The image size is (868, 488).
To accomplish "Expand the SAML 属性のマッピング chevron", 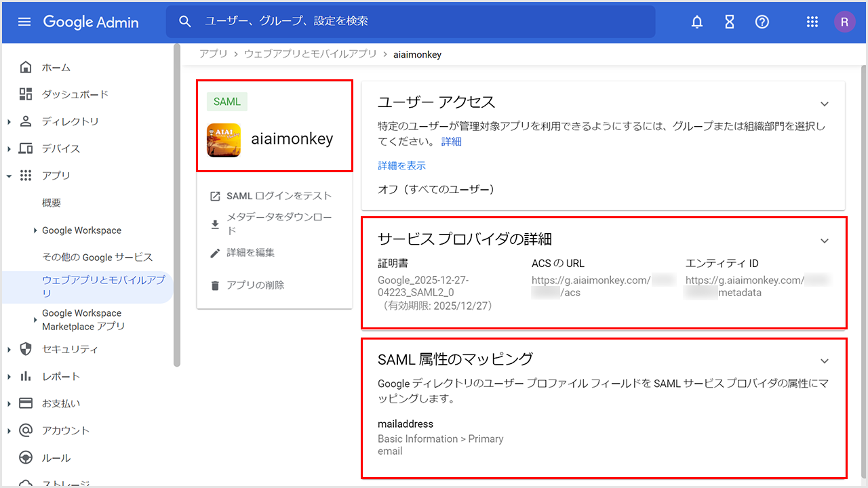I will point(825,361).
